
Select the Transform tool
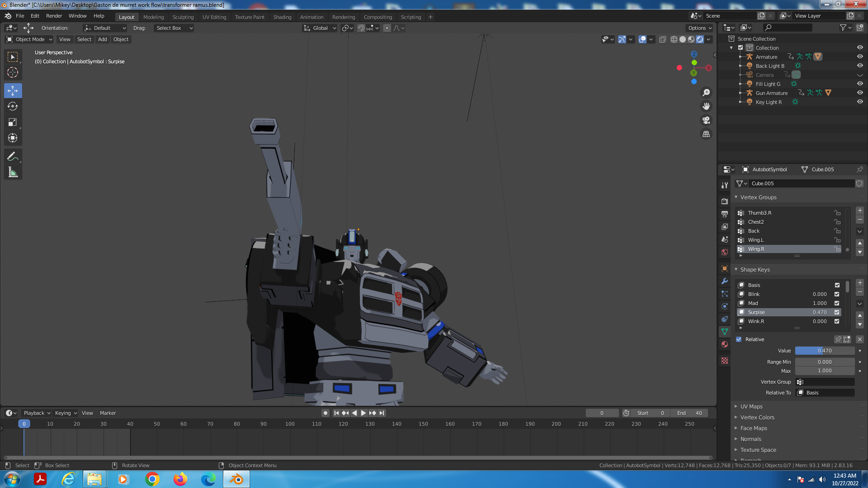tap(13, 138)
